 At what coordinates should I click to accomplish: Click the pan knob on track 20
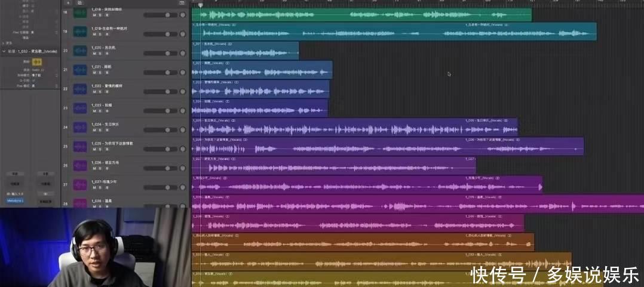(183, 53)
